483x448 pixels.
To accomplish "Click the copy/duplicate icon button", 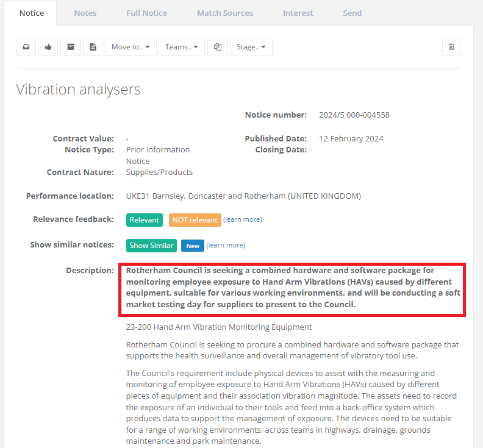I will pos(218,47).
